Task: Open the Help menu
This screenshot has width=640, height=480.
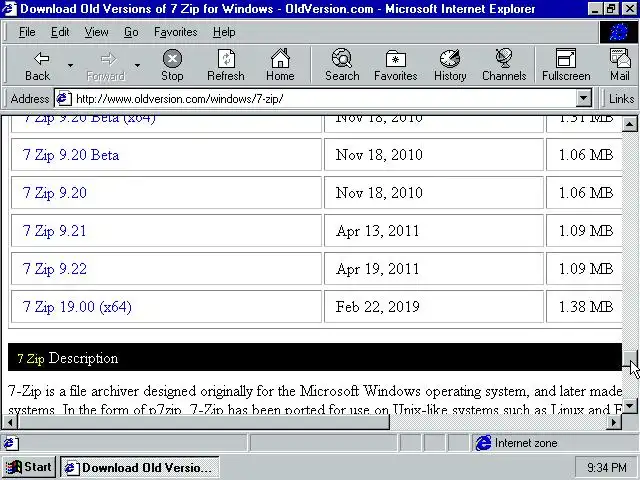Action: 224,32
